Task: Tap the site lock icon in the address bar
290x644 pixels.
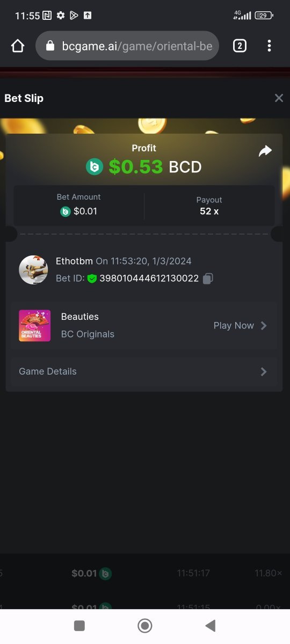Action: (x=50, y=46)
